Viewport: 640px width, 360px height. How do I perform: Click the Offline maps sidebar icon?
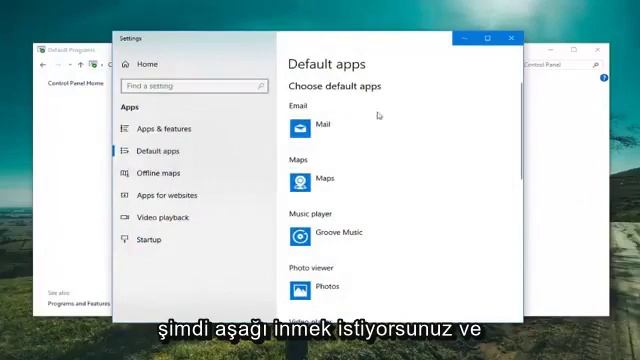(x=124, y=173)
